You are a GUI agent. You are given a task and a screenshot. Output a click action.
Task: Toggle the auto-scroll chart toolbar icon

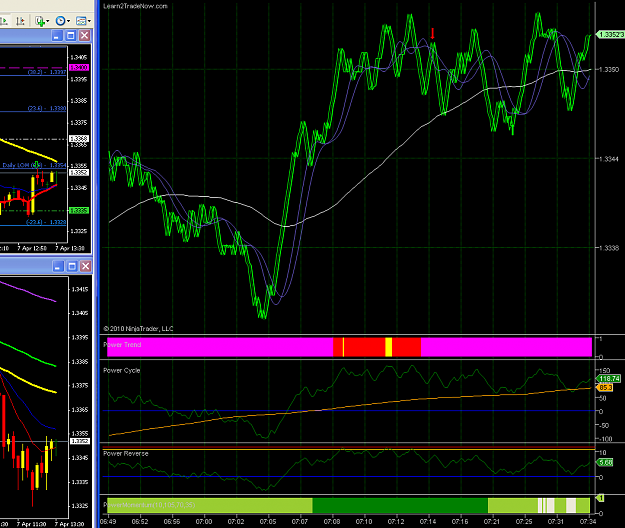[x=3, y=21]
